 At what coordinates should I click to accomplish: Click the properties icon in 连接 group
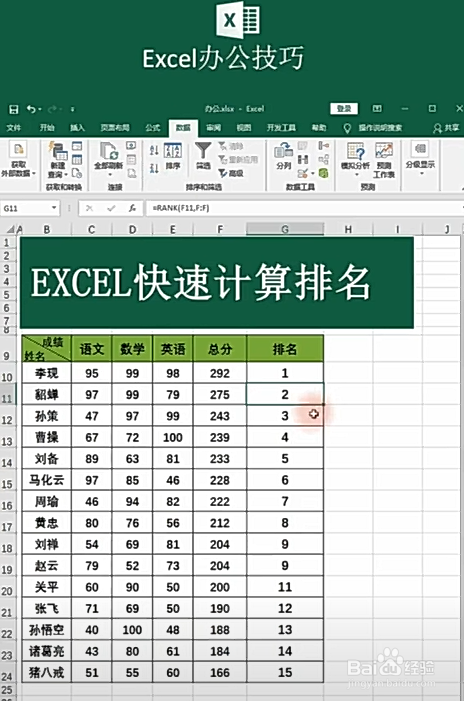pos(131,160)
